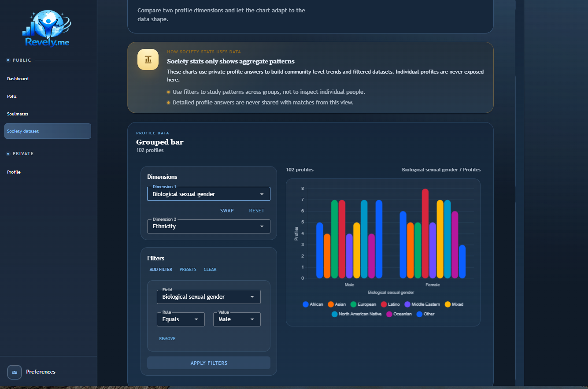The width and height of the screenshot is (588, 389).
Task: Click the Filters panel title
Action: point(155,258)
